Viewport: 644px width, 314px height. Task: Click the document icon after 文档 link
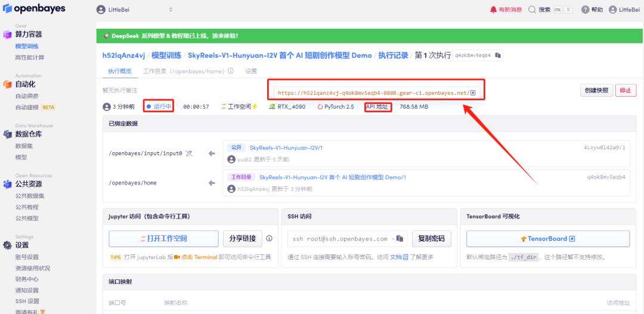[x=405, y=257]
